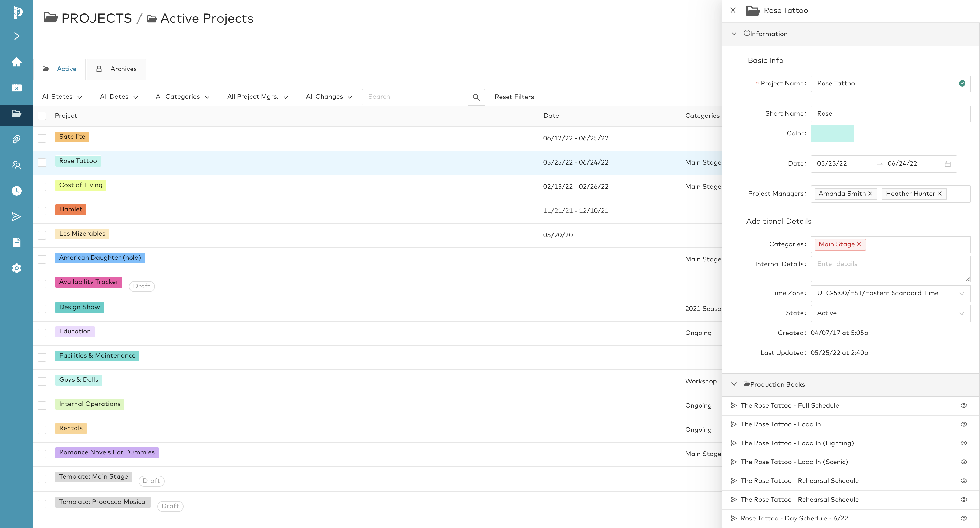The image size is (980, 528).
Task: Open the clock icon in the sidebar
Action: pyautogui.click(x=17, y=191)
